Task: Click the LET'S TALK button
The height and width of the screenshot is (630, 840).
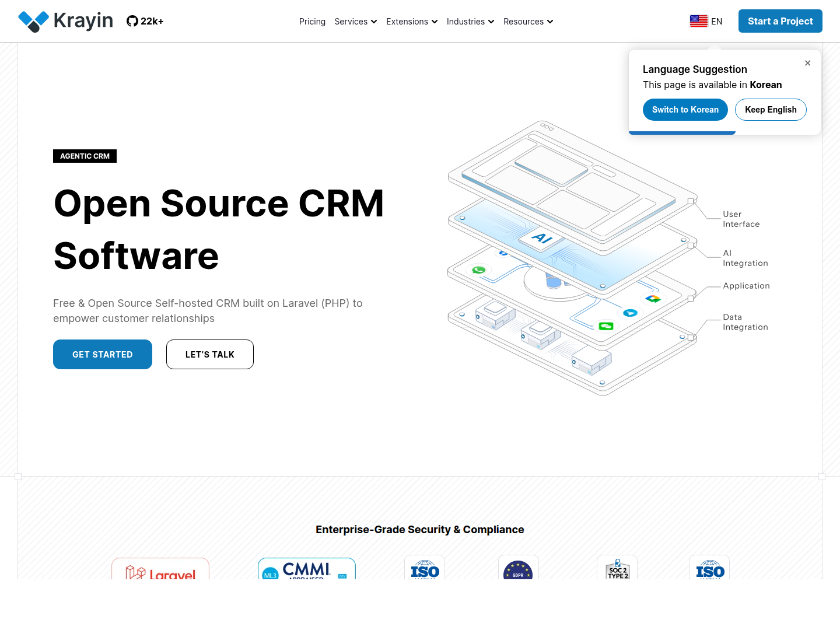Action: tap(210, 355)
